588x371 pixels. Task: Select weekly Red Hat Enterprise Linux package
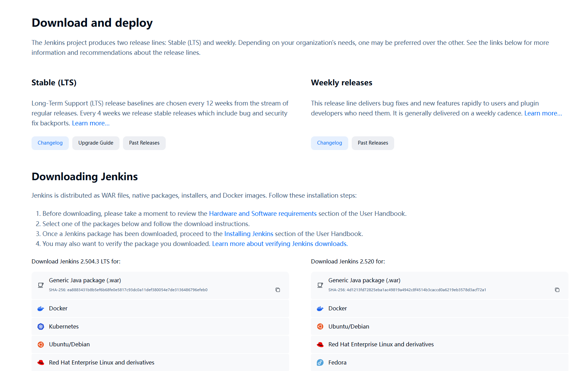pos(381,345)
